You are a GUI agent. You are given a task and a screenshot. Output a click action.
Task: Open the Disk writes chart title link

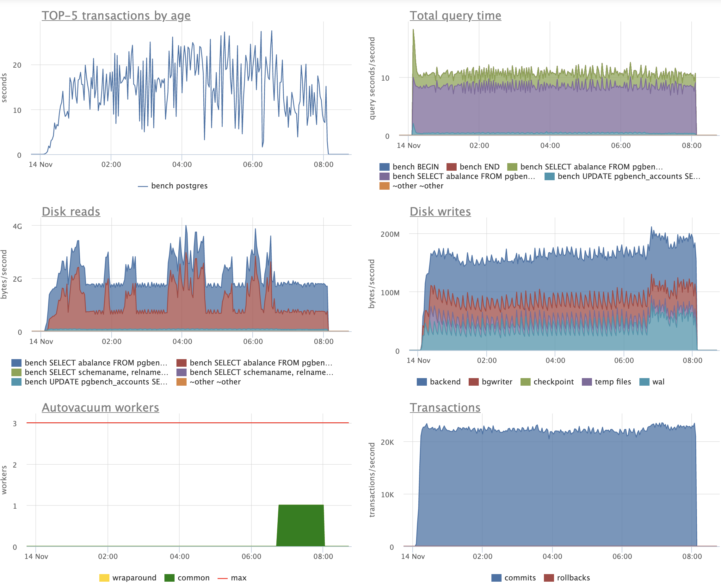(440, 211)
